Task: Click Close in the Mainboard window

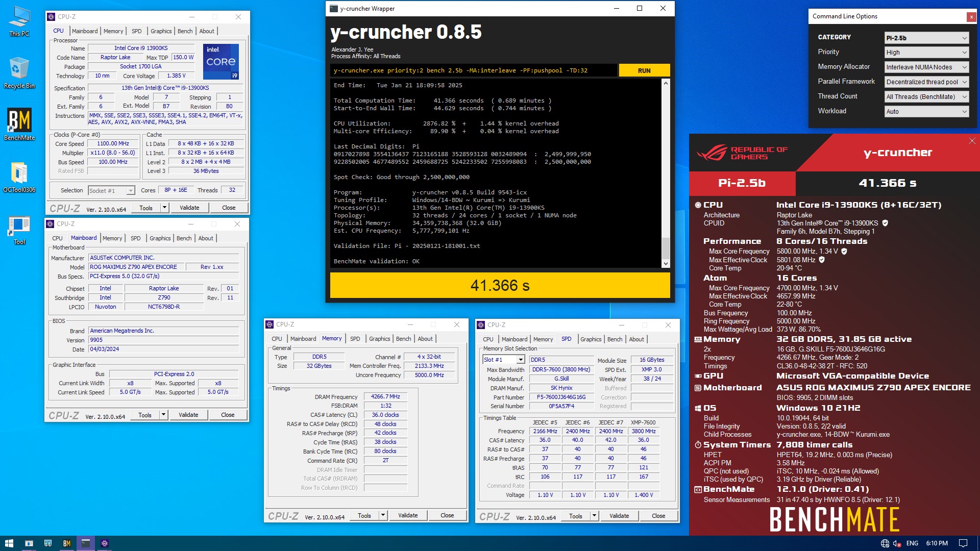Action: tap(228, 415)
